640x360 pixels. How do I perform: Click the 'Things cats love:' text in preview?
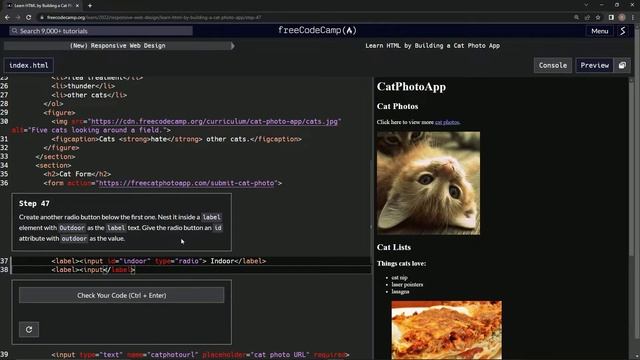point(401,263)
